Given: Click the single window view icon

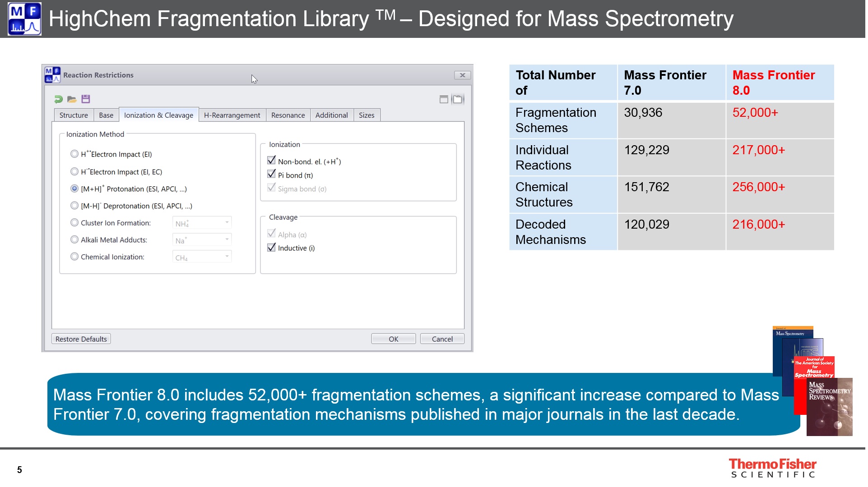Looking at the screenshot, I should coord(444,99).
